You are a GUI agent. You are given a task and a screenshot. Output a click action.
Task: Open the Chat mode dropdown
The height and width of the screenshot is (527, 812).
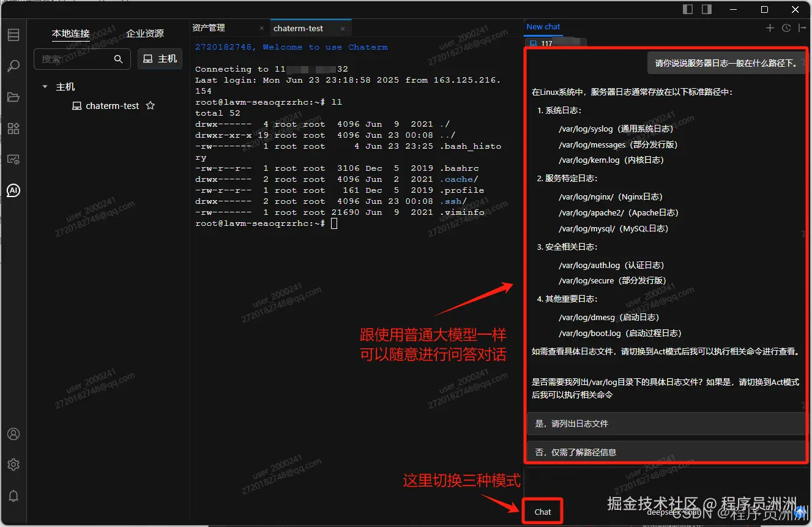click(542, 510)
